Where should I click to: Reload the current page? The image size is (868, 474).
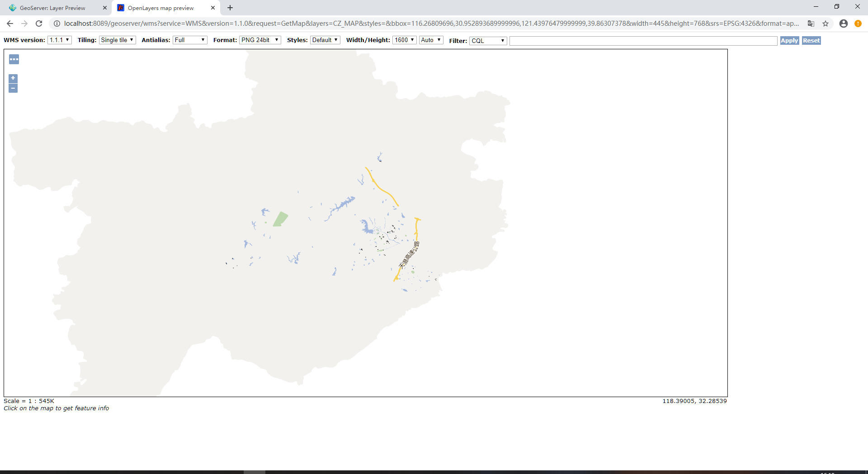(39, 24)
